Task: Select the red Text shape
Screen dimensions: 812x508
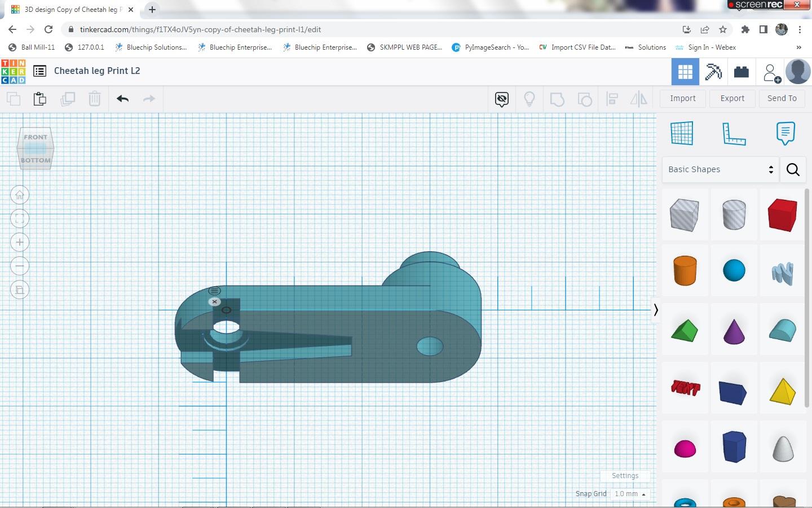Action: [x=685, y=388]
